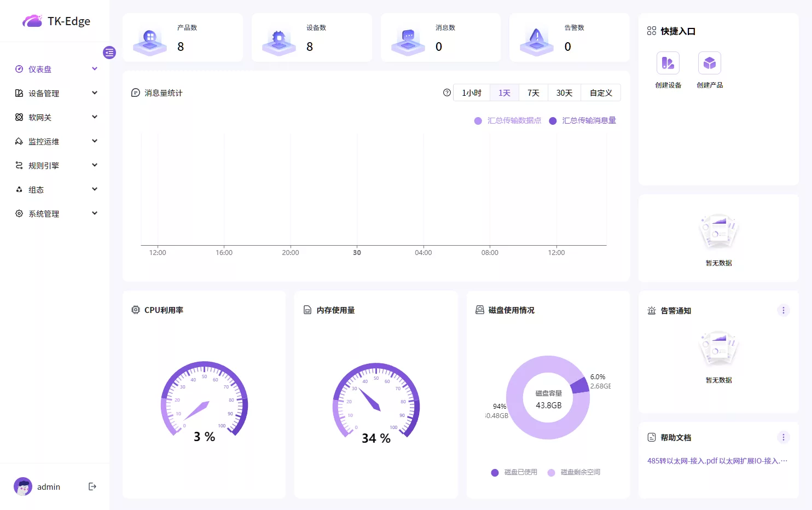Choose the 自定义 time range button

(x=600, y=93)
